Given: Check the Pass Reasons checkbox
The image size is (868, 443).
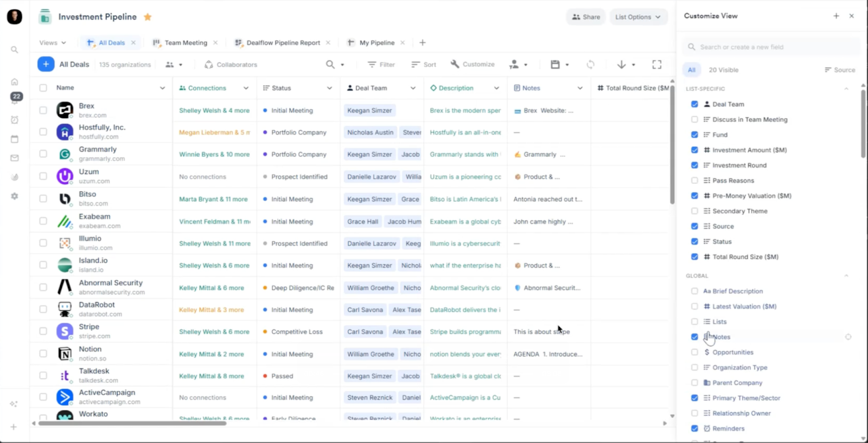Looking at the screenshot, I should (694, 181).
